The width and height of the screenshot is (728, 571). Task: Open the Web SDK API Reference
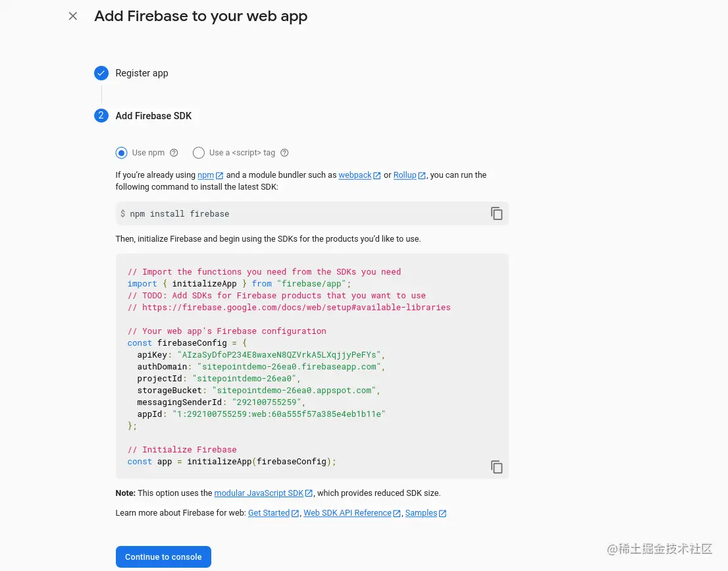click(347, 512)
